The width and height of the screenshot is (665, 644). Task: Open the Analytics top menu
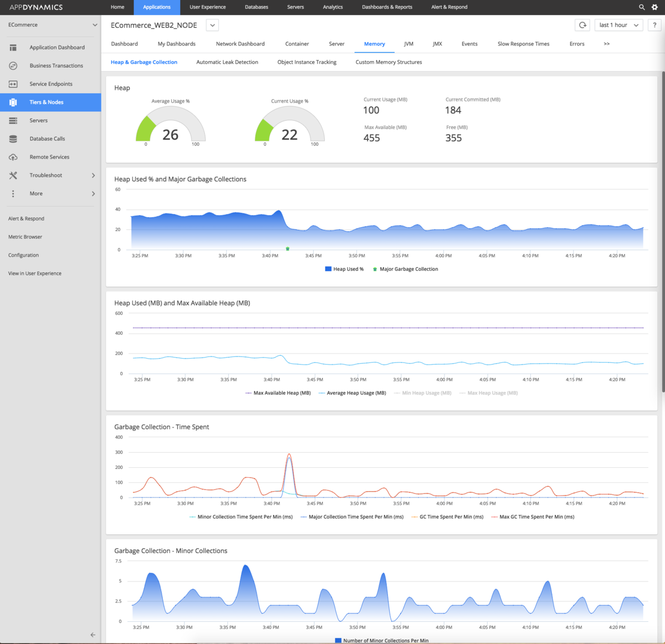click(x=333, y=7)
